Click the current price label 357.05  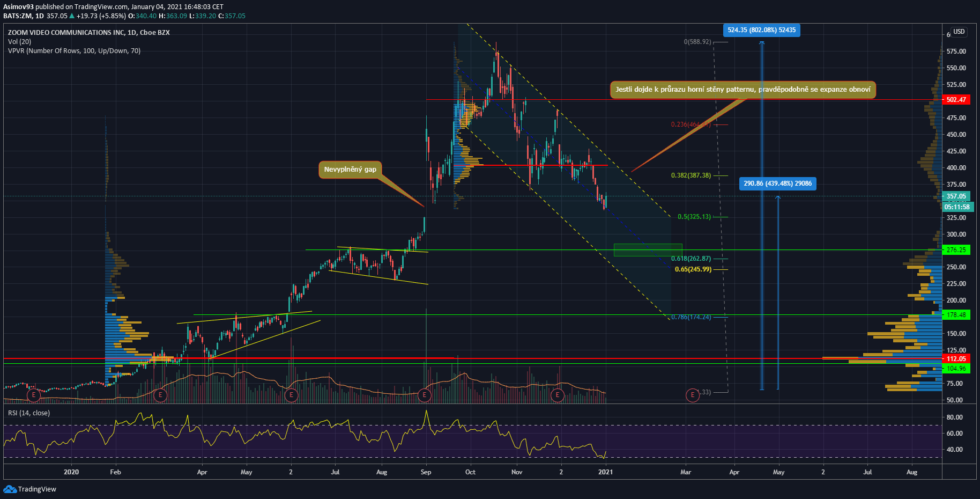(x=956, y=196)
